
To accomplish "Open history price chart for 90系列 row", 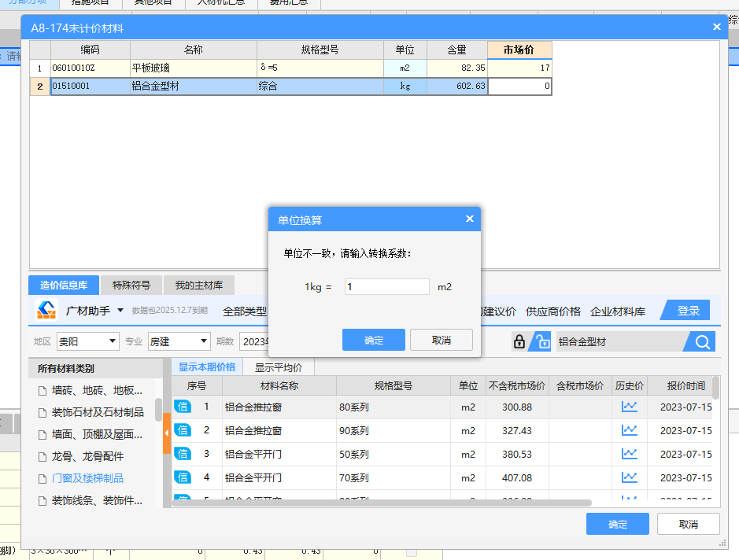I will tap(629, 430).
